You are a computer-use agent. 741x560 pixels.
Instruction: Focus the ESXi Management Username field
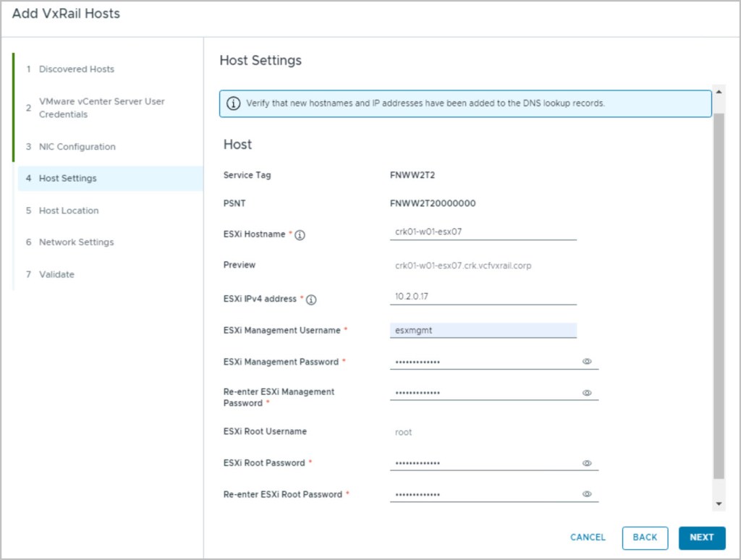click(x=483, y=331)
